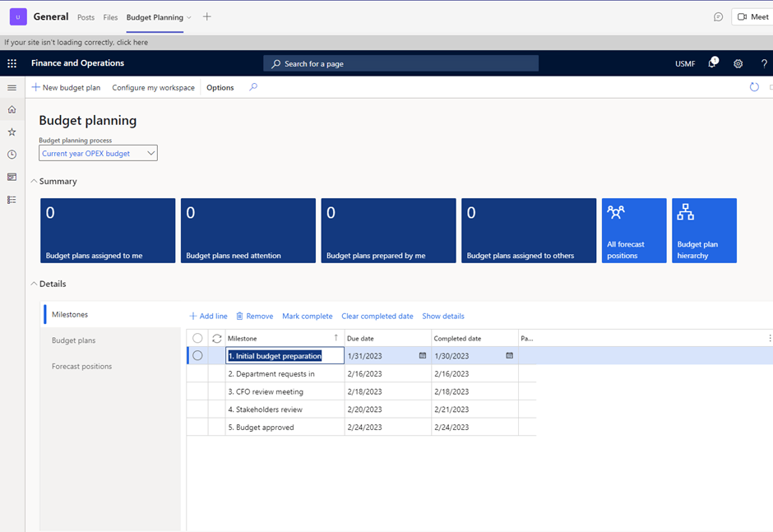773x532 pixels.
Task: Collapse the navigation pane hamburger icon
Action: click(12, 87)
